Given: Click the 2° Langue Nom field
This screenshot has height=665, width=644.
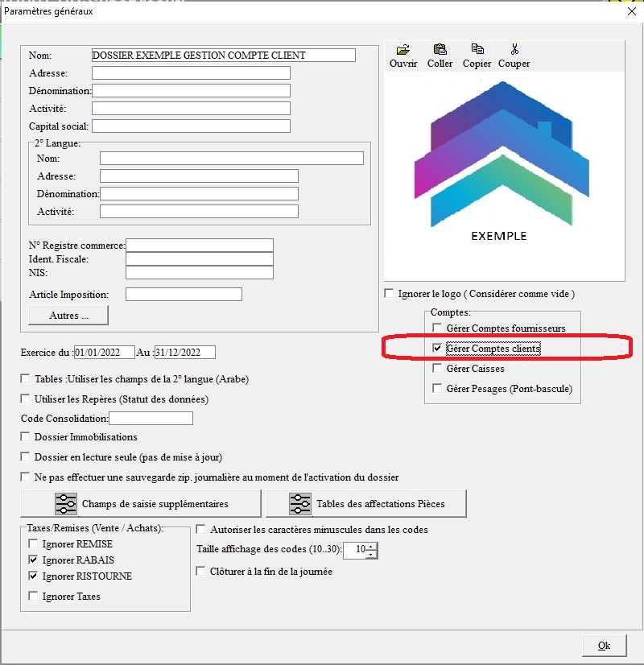Looking at the screenshot, I should 232,158.
